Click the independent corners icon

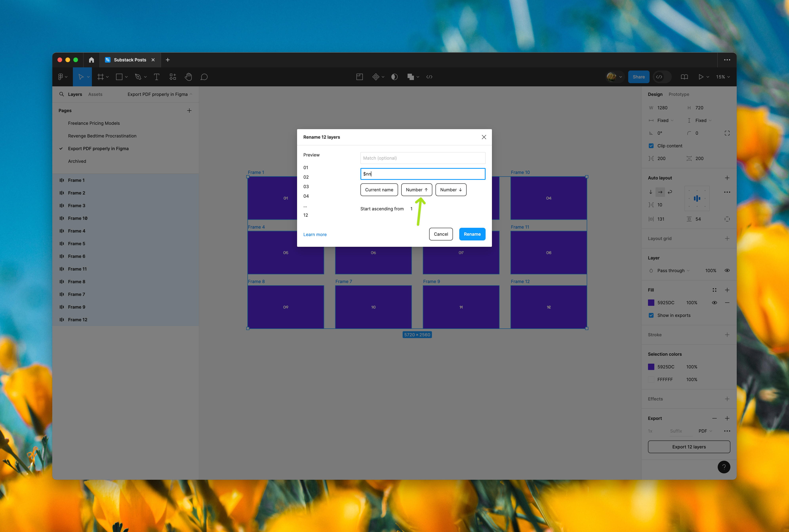click(x=727, y=133)
